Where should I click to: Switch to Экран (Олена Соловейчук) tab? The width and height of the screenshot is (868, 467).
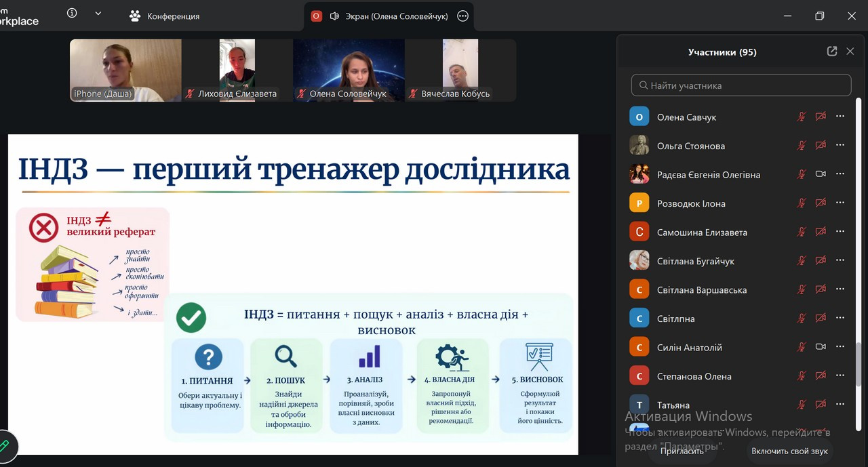point(389,16)
